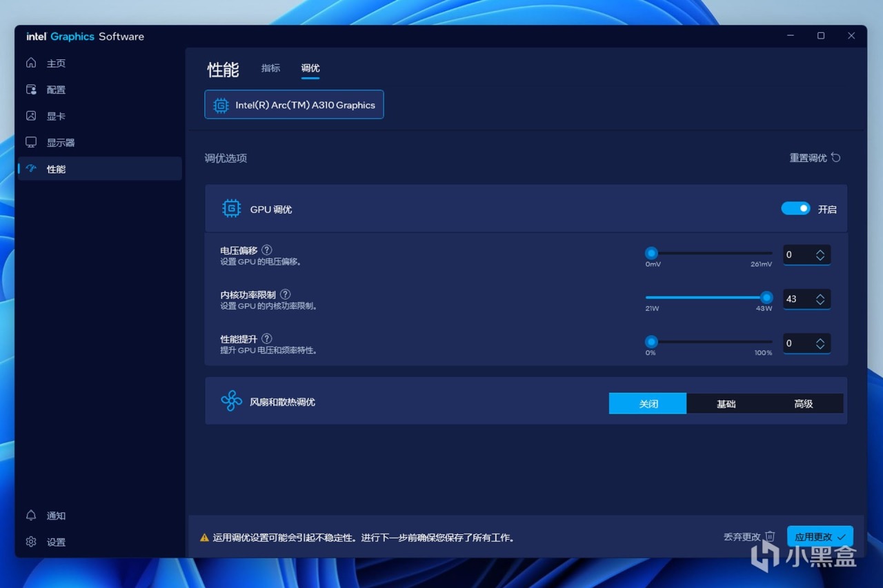The height and width of the screenshot is (588, 883).
Task: Minimize the Intel Graphics Software window
Action: click(x=791, y=36)
